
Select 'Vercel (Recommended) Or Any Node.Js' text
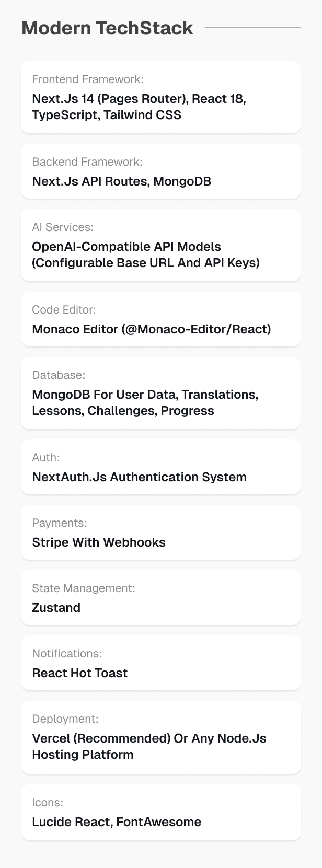149,738
